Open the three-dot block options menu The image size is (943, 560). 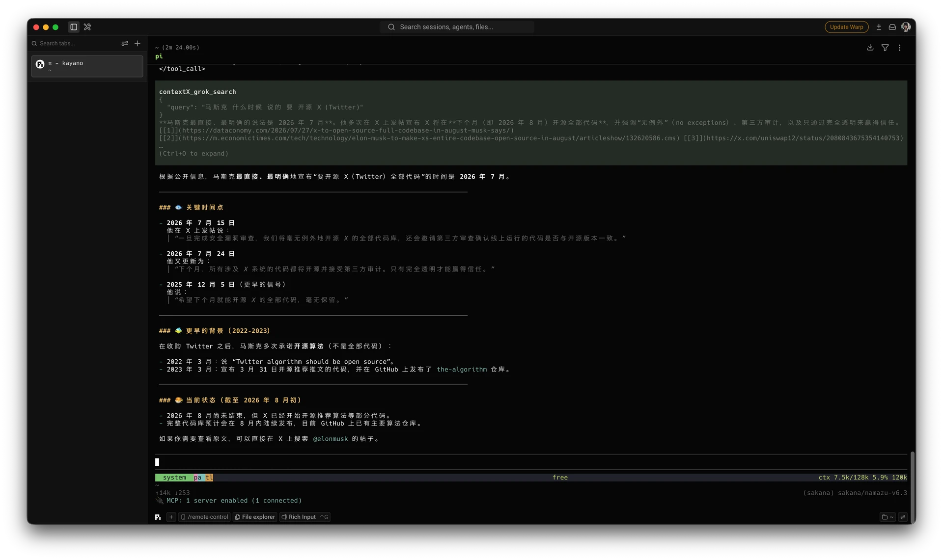[x=900, y=48]
